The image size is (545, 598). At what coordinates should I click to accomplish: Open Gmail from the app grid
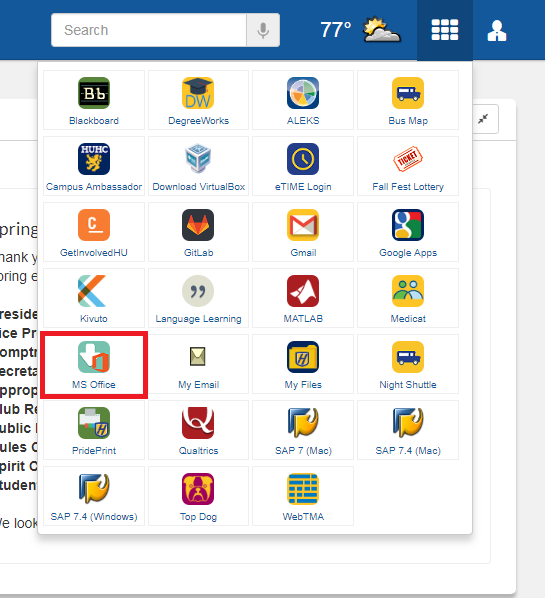pyautogui.click(x=303, y=232)
